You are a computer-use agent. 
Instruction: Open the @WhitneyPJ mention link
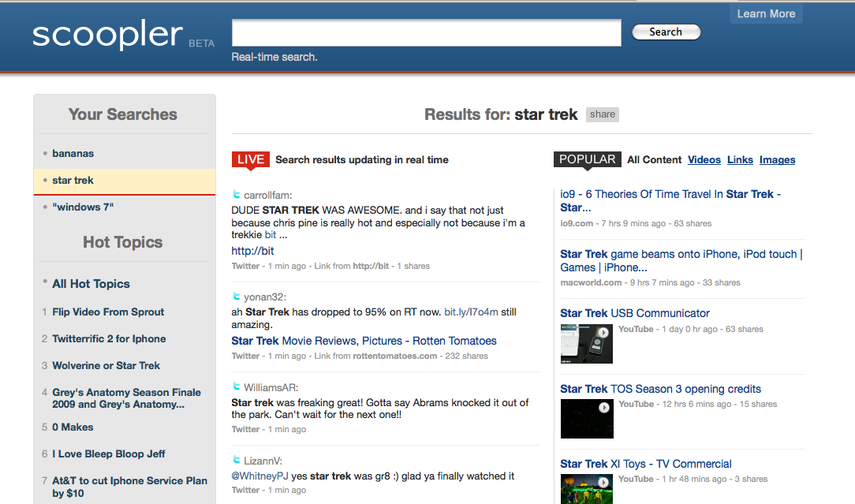(x=259, y=476)
